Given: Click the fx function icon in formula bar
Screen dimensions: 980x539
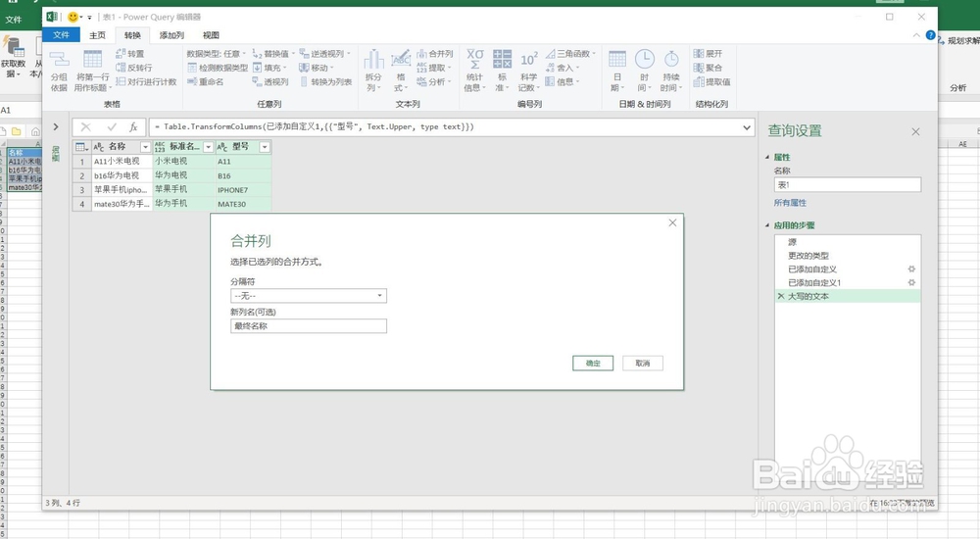Looking at the screenshot, I should tap(133, 127).
